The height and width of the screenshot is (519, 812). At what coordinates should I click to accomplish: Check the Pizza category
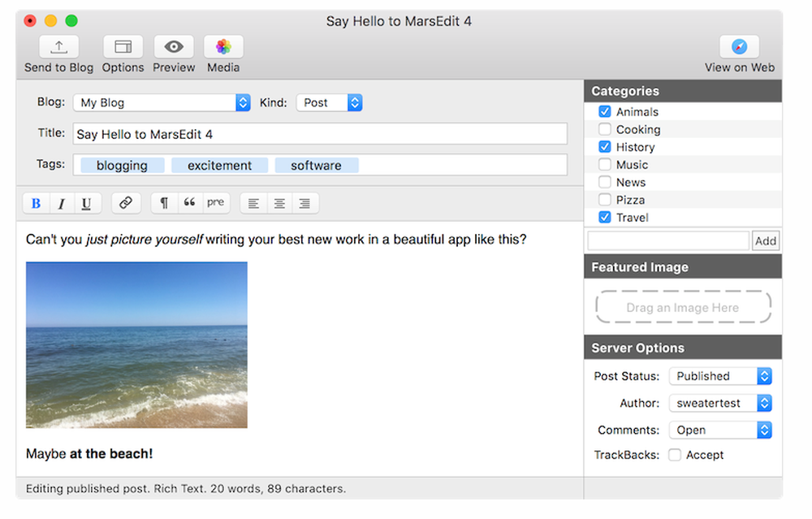(604, 200)
